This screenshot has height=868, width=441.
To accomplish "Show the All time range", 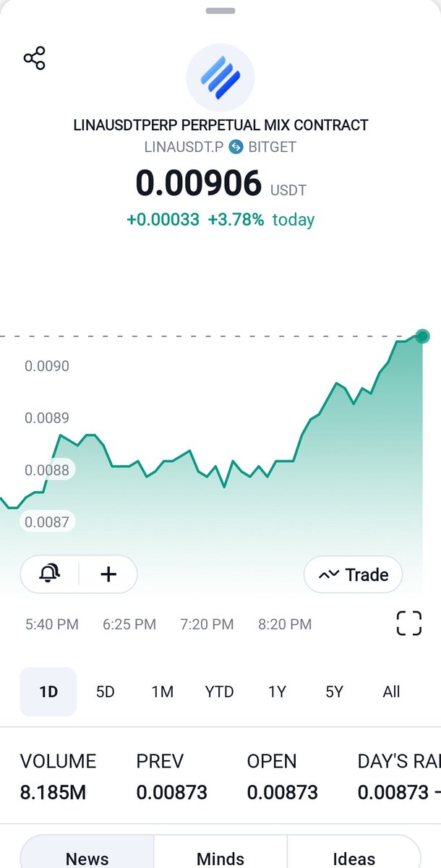I will coord(391,692).
